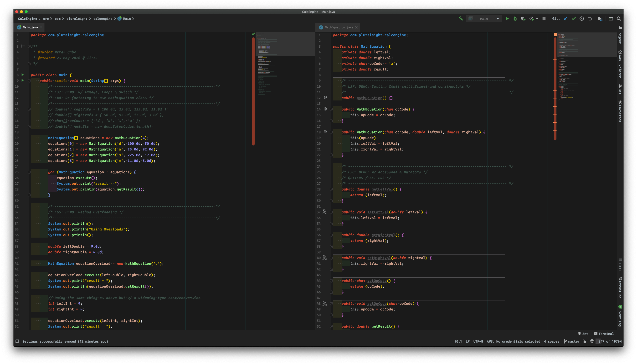Screen dimensions: 637x364
Task: Open Search Everywhere with the magnifier icon
Action: click(619, 19)
